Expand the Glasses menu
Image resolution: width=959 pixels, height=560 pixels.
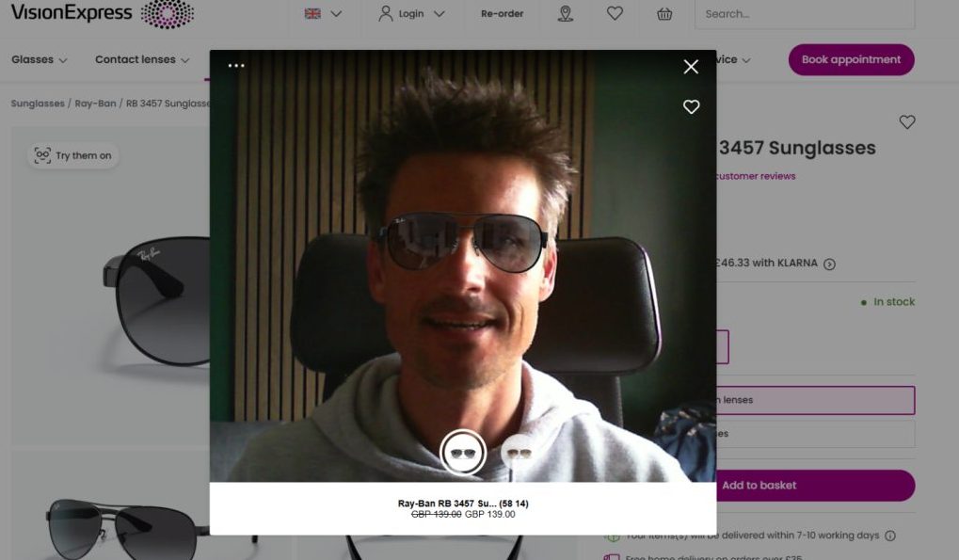40,59
